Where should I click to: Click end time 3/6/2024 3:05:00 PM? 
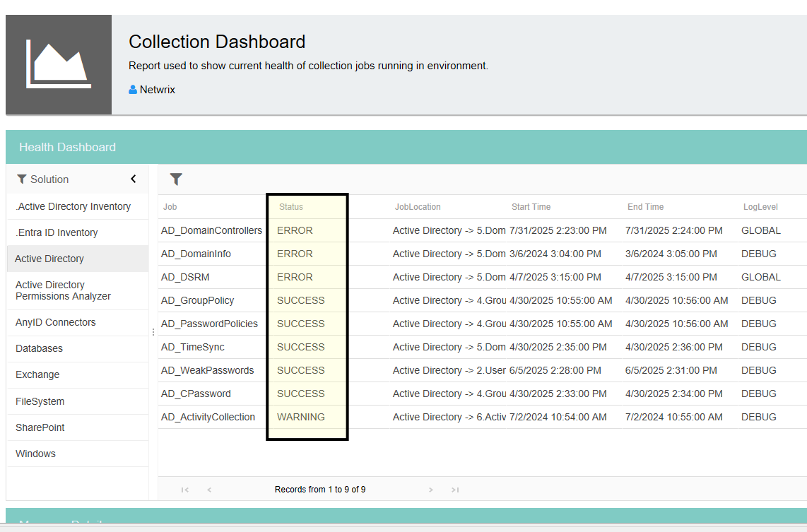click(x=671, y=254)
